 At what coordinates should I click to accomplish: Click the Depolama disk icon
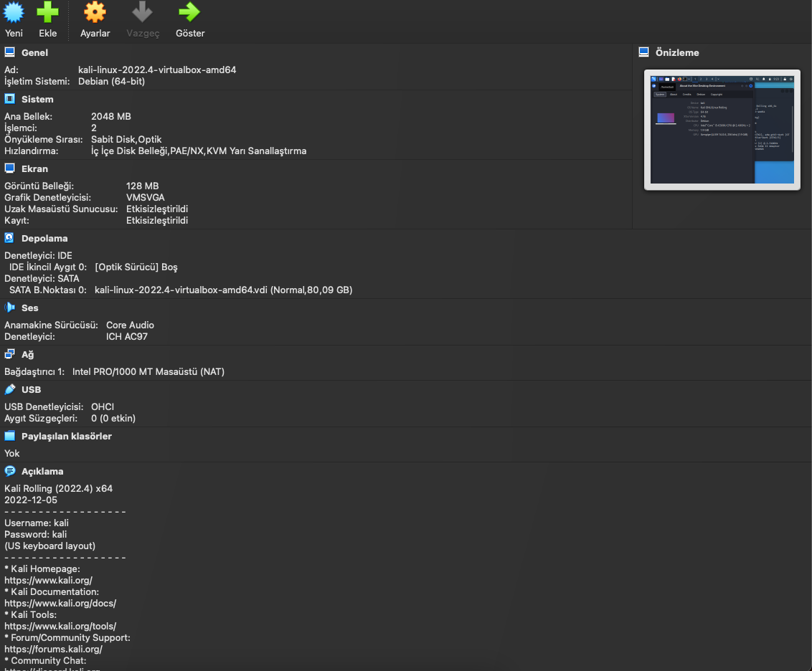pyautogui.click(x=10, y=238)
